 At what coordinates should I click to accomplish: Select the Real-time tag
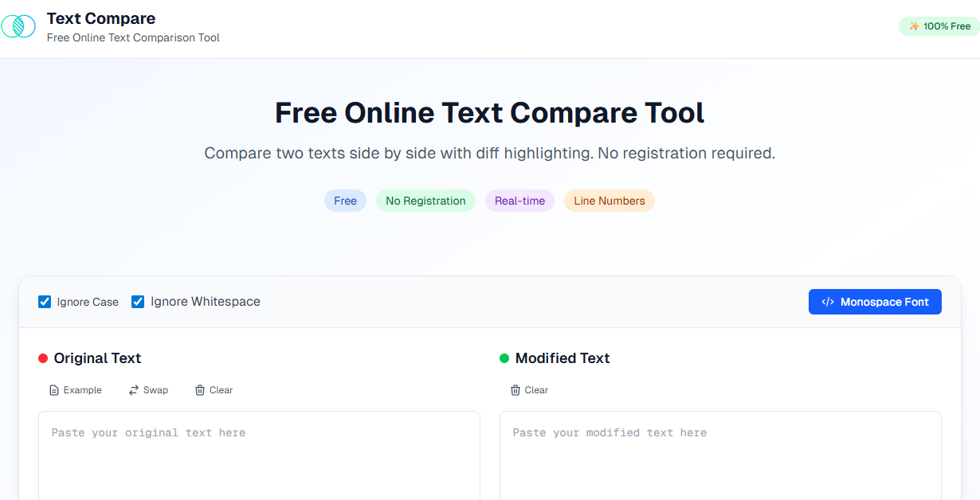519,201
